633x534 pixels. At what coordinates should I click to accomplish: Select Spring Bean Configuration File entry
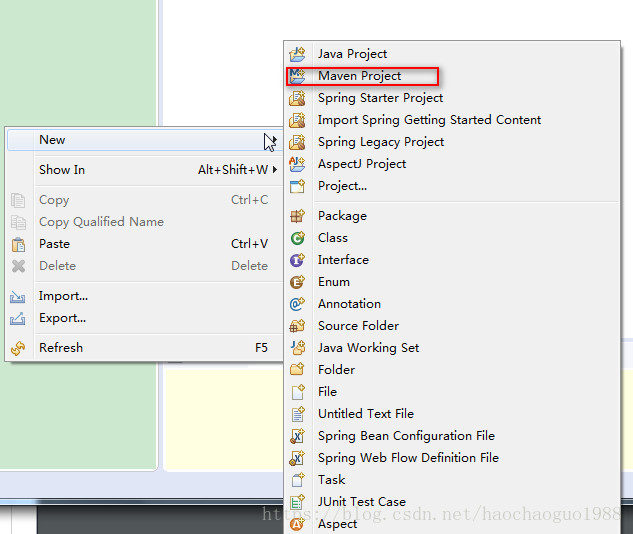[x=452, y=436]
